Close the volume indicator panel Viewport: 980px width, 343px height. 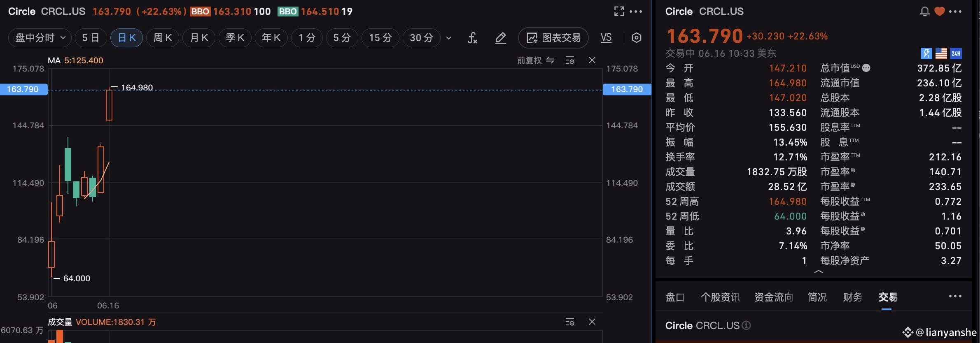(592, 322)
